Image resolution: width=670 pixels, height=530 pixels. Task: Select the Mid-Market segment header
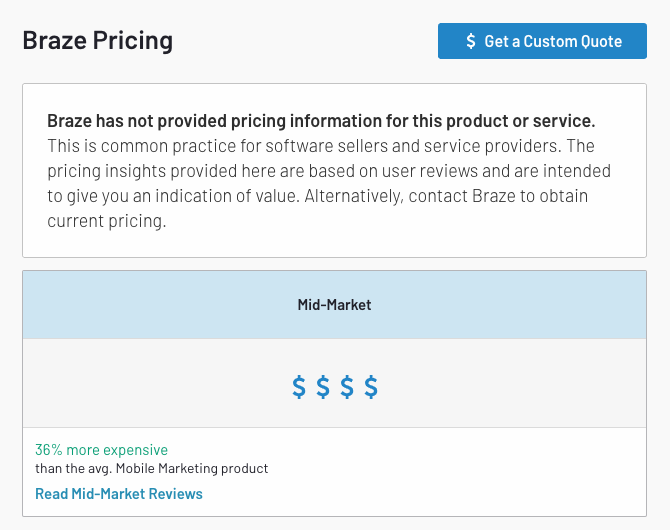tap(335, 305)
